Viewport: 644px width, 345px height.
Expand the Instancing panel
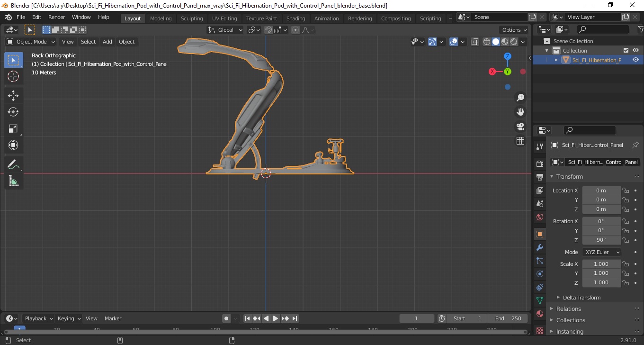tap(570, 332)
